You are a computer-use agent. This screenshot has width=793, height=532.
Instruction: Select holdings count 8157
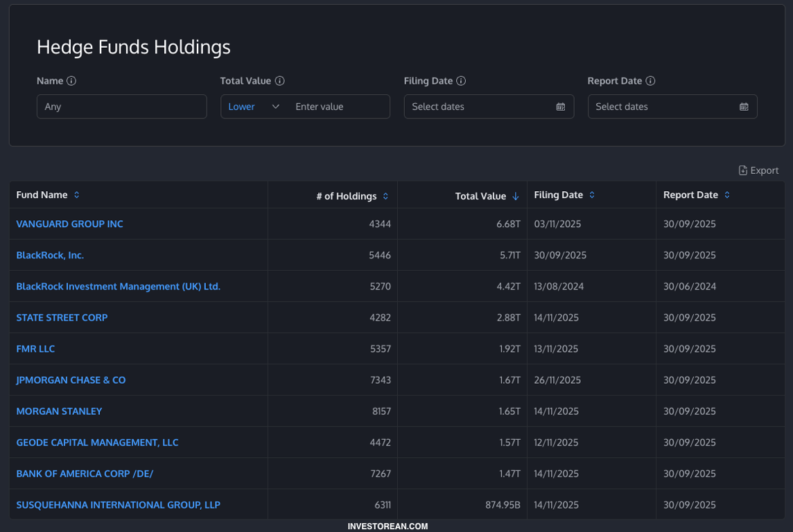(x=381, y=411)
